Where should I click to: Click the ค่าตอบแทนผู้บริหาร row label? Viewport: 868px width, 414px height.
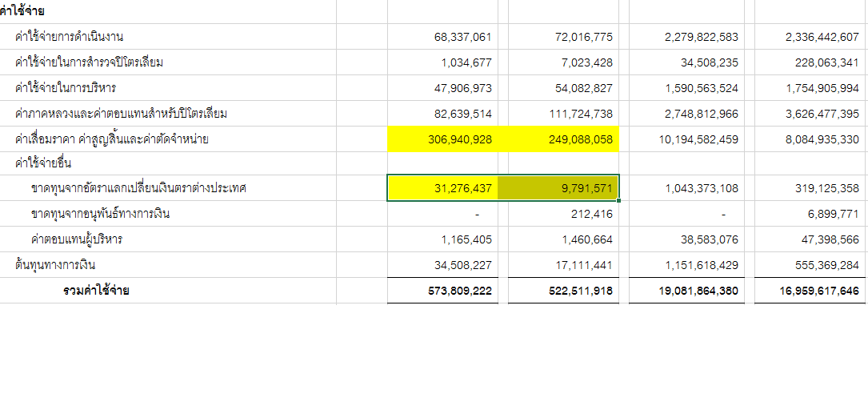(x=77, y=239)
